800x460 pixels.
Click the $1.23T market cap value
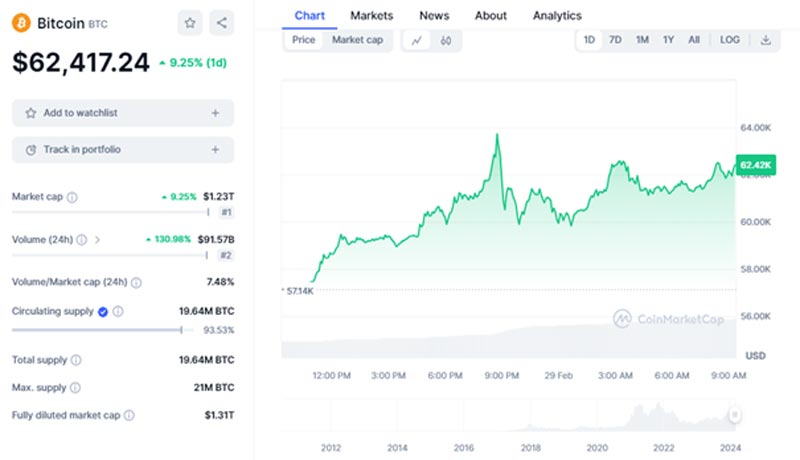(x=218, y=196)
